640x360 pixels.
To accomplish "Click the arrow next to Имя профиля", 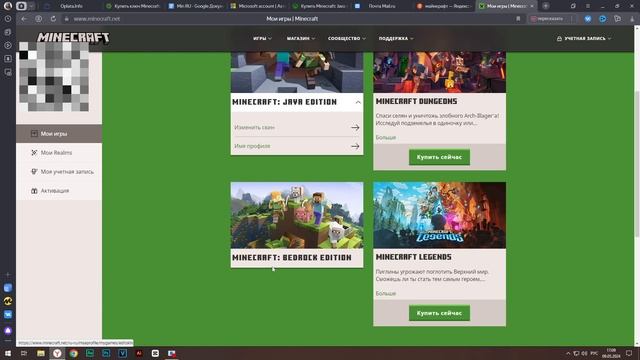I will pyautogui.click(x=355, y=146).
